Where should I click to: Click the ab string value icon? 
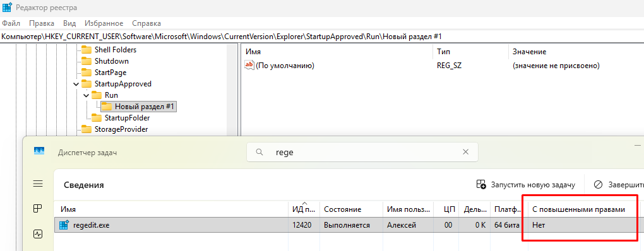tap(249, 66)
